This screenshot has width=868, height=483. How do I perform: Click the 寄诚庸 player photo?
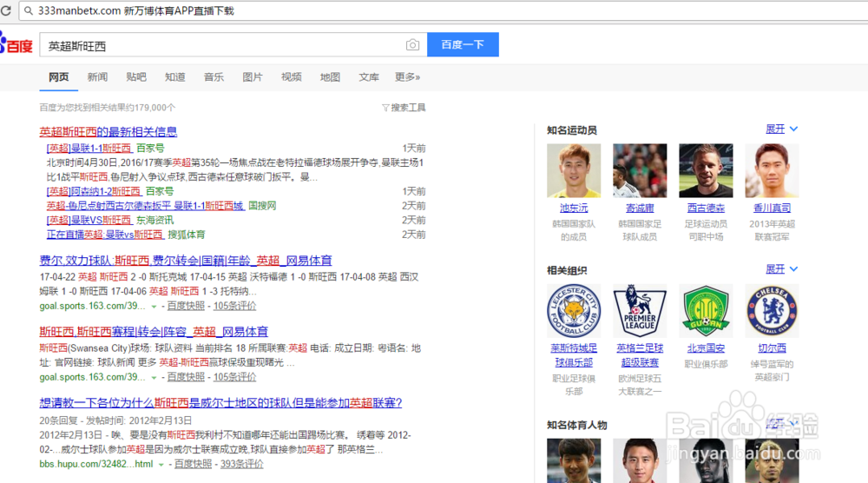click(640, 170)
